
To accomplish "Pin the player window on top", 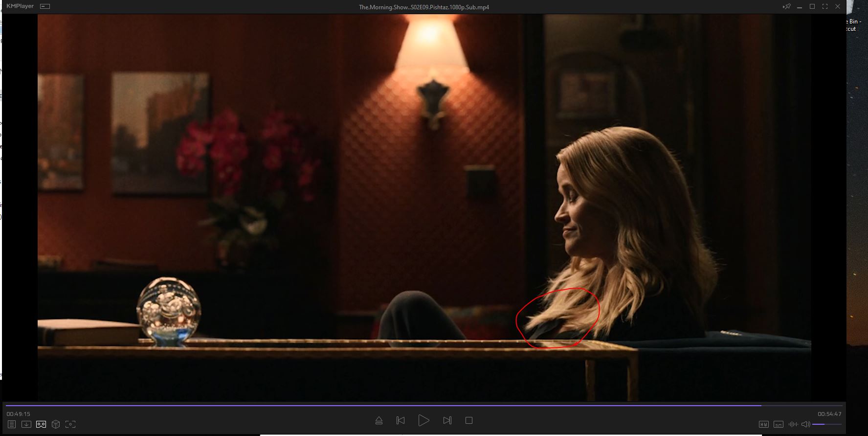I will pos(786,7).
